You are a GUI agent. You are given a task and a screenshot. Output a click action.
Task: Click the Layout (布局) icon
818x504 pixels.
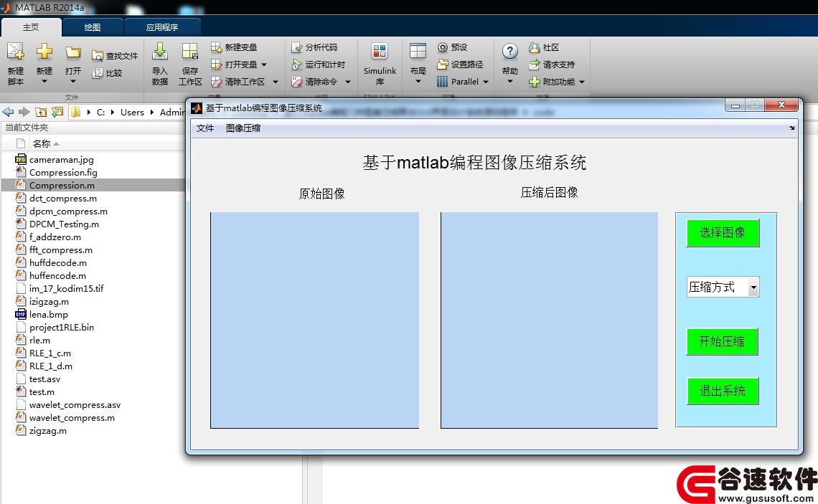418,52
